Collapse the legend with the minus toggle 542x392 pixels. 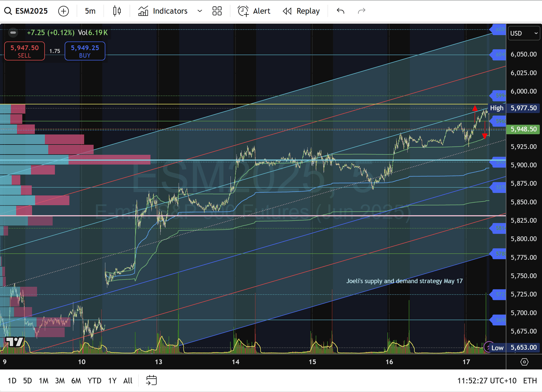click(13, 32)
